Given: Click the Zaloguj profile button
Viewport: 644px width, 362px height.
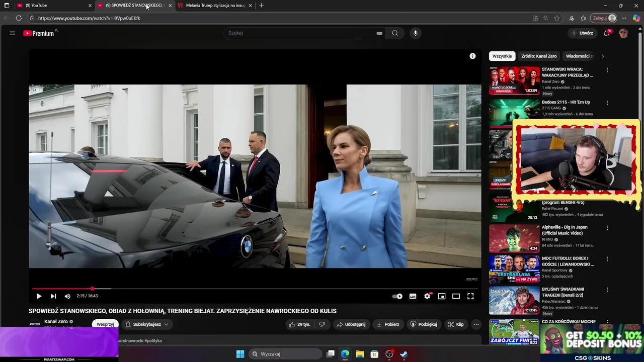Looking at the screenshot, I should pos(603,18).
